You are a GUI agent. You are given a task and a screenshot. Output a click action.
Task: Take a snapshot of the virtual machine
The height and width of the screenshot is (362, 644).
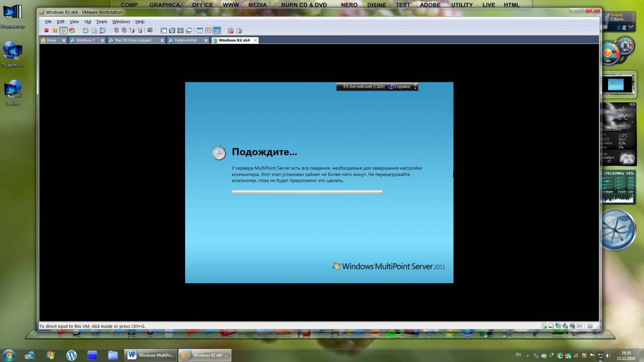(86, 31)
